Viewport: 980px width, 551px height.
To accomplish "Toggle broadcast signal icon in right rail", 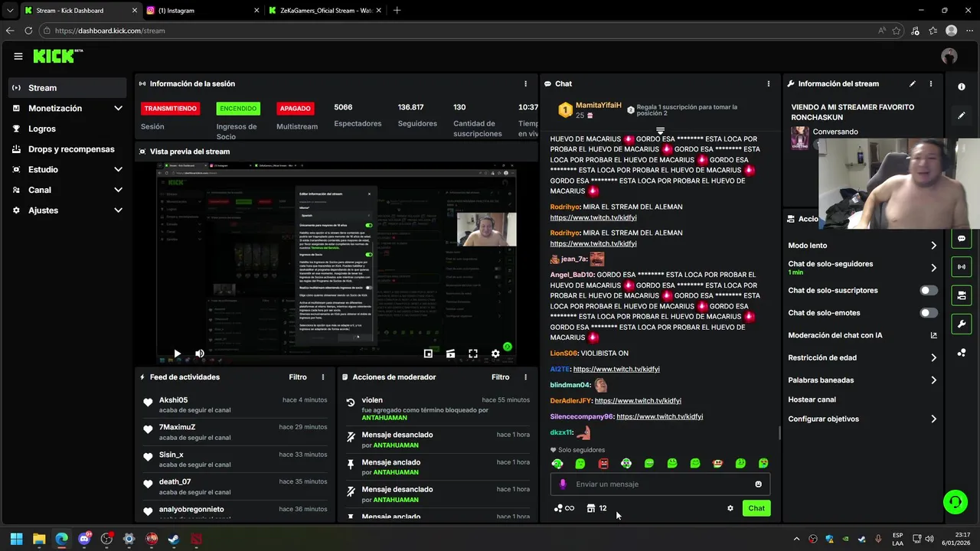I will click(962, 267).
